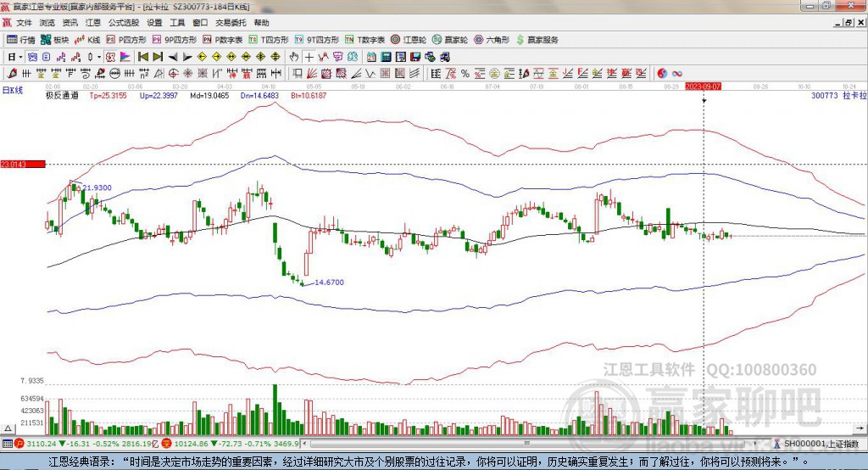Screen dimensions: 868x470
Task: Click the horizontal scrollbar thumb
Action: coord(527,444)
